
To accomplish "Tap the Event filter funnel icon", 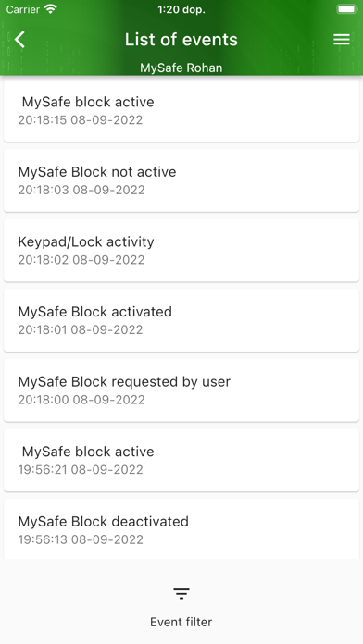I will (x=181, y=593).
